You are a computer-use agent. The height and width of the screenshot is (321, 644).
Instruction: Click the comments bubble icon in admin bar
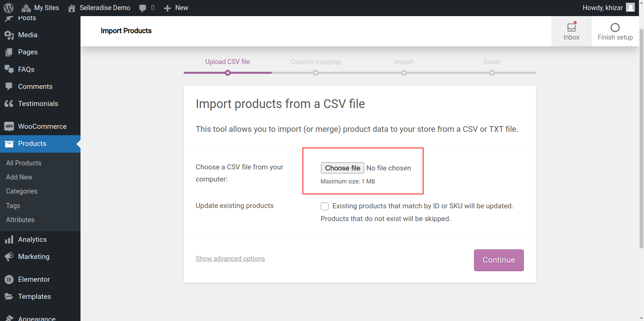(x=143, y=8)
